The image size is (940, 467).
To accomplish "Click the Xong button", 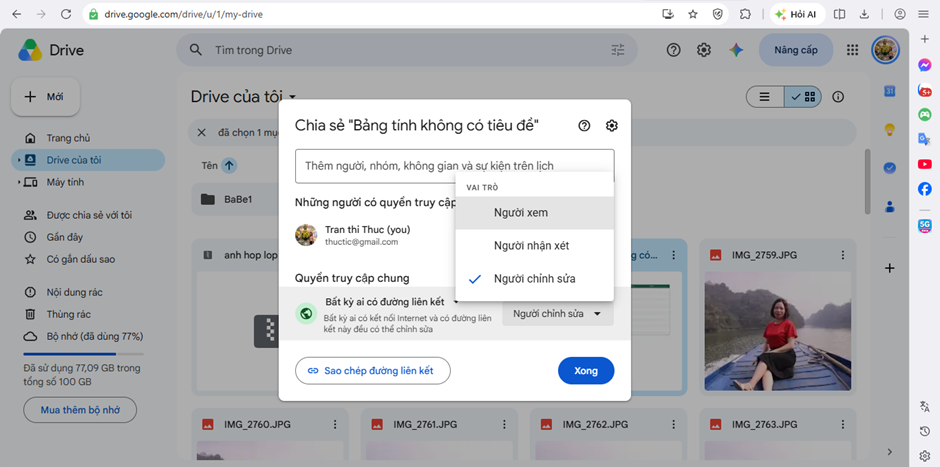I will [x=586, y=370].
